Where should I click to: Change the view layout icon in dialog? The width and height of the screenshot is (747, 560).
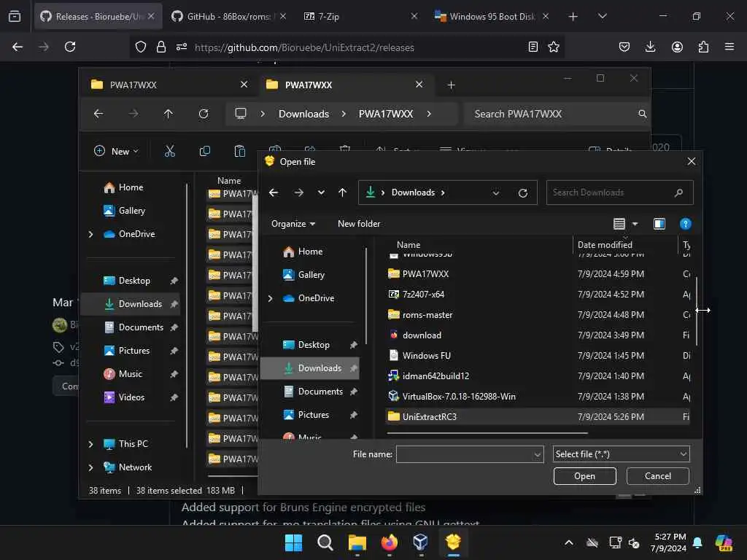coord(619,224)
